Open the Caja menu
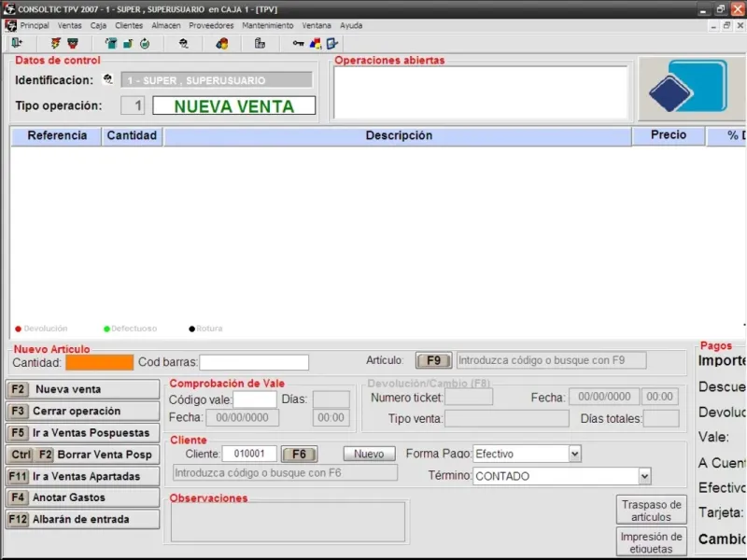The height and width of the screenshot is (560, 747). click(98, 26)
